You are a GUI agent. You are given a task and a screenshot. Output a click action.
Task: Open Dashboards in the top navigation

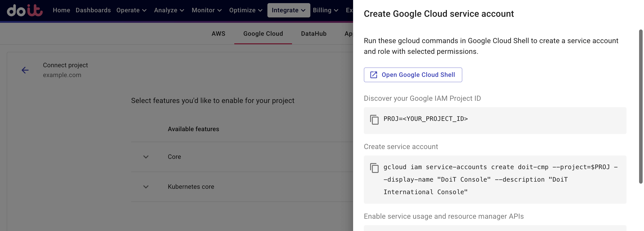(93, 10)
